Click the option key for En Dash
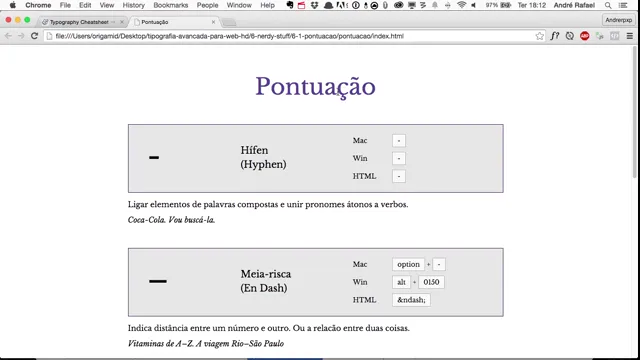Image resolution: width=640 pixels, height=360 pixels. point(408,264)
